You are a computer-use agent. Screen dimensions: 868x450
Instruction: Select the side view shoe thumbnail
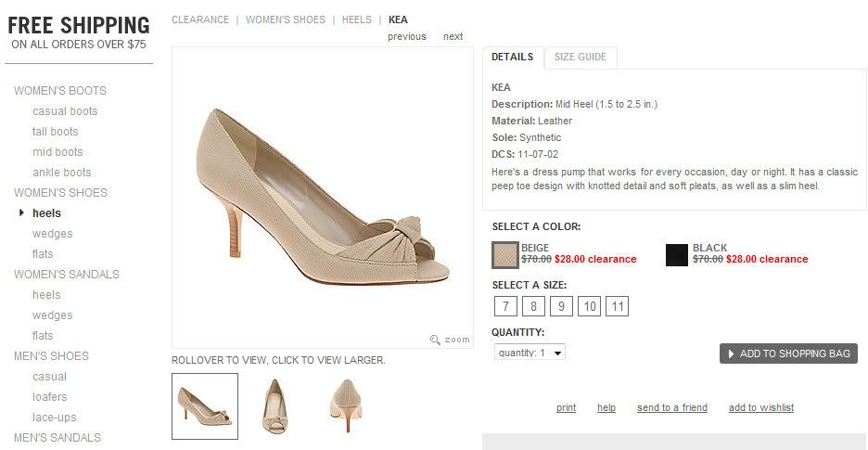tap(205, 405)
